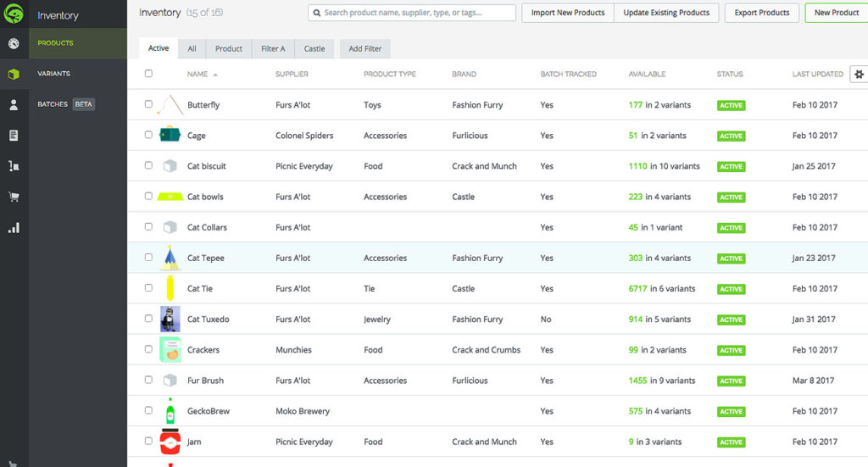Screen dimensions: 868x467
Task: Switch to the All filter tab
Action: tap(192, 48)
